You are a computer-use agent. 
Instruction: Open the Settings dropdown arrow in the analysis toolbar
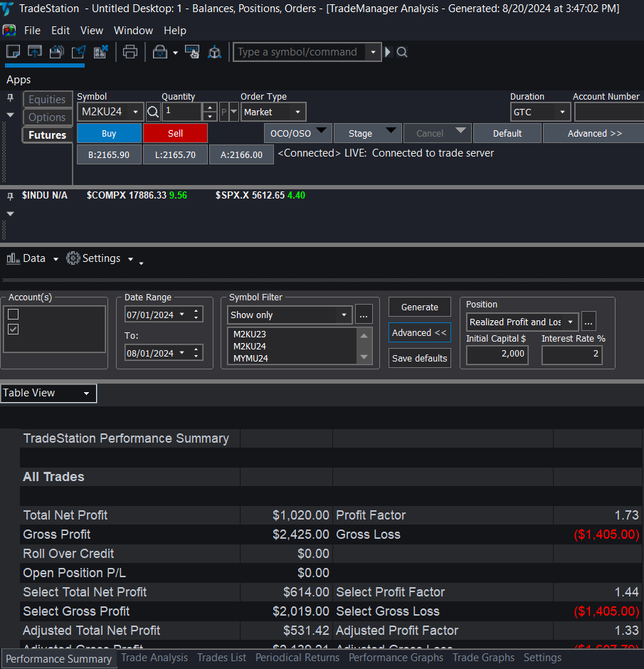(130, 259)
